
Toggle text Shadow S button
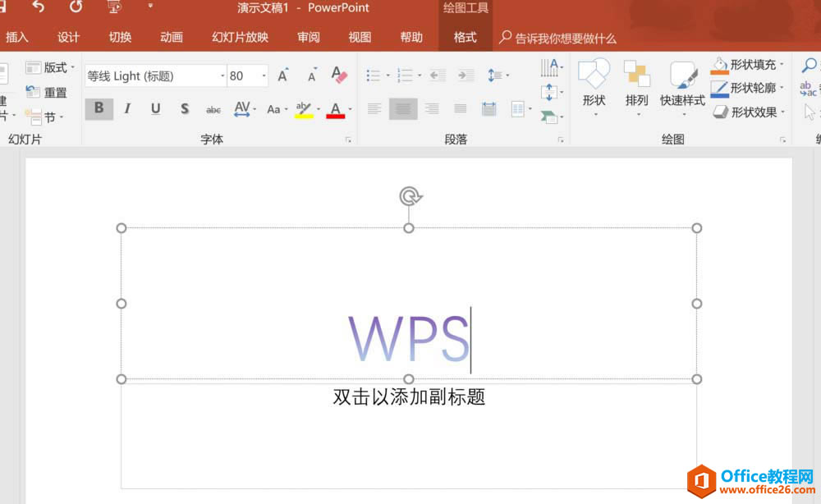(184, 108)
